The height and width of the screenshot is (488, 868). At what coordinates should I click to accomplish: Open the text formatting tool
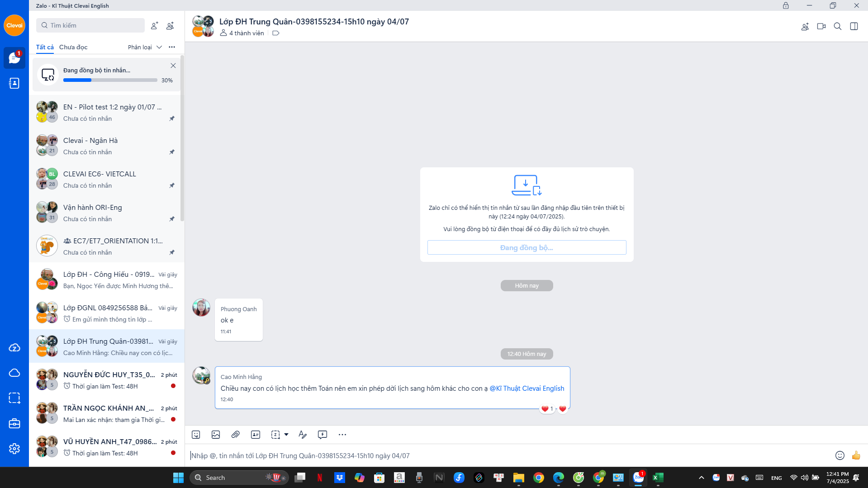(x=303, y=435)
